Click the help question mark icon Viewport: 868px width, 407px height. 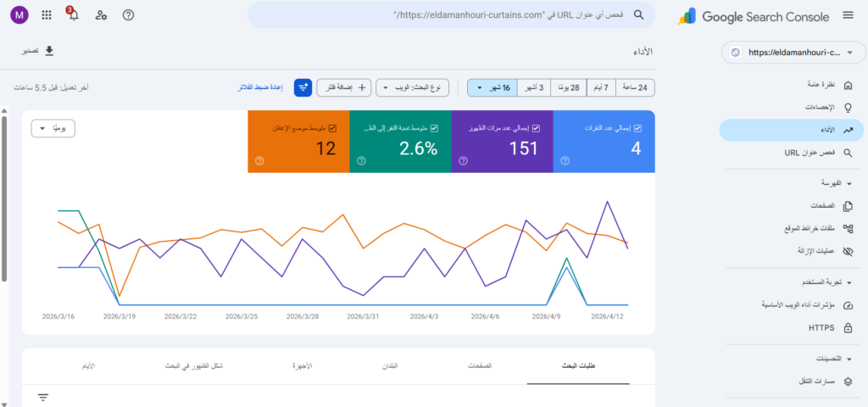(128, 15)
